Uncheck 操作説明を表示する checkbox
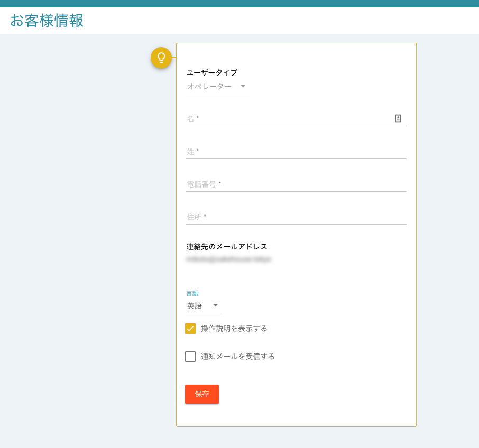The width and height of the screenshot is (479, 448). pos(190,329)
